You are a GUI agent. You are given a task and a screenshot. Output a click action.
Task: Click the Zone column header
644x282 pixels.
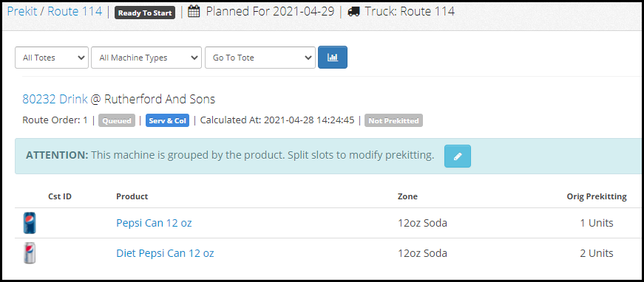point(407,196)
